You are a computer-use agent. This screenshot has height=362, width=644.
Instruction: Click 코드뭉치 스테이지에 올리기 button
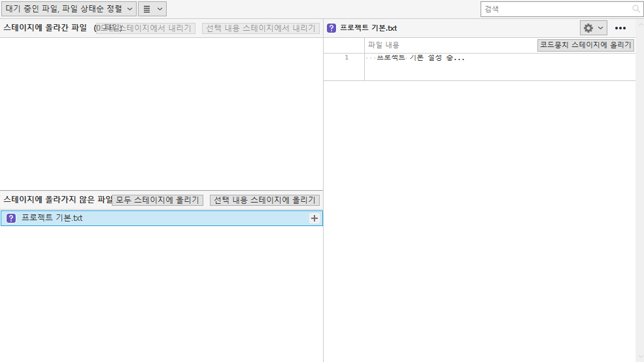586,45
